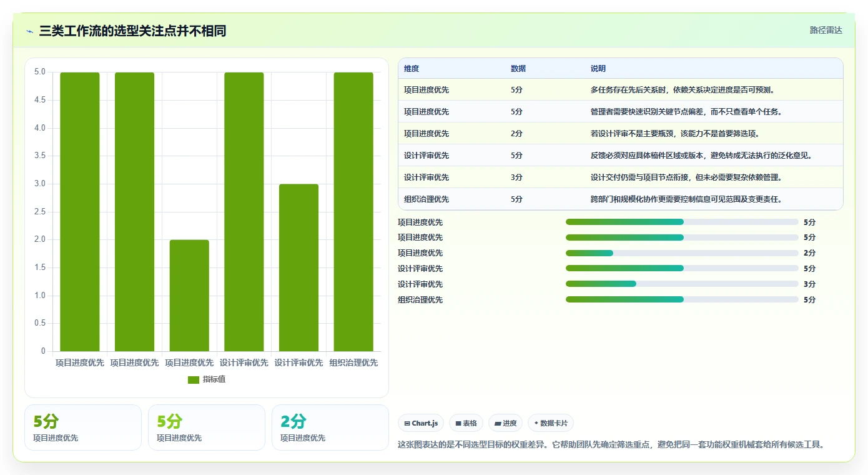Click the 维度 column header
The height and width of the screenshot is (475, 868).
click(x=412, y=69)
